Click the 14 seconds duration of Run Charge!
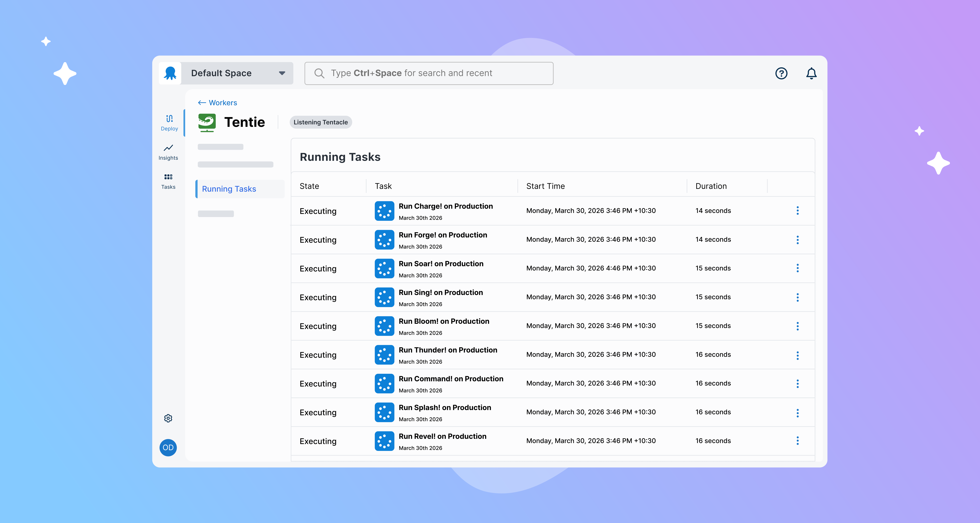Image resolution: width=980 pixels, height=523 pixels. click(713, 211)
